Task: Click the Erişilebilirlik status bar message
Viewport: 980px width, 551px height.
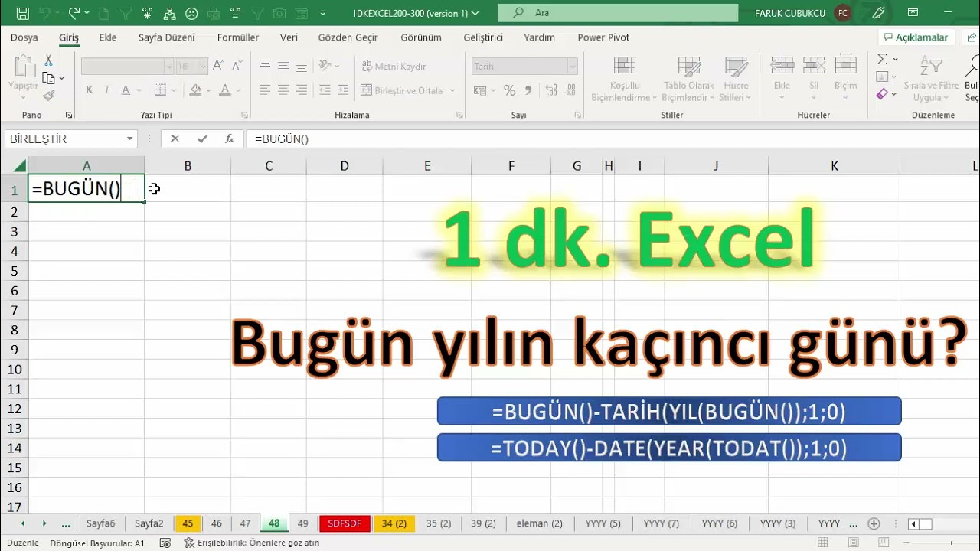Action: pos(251,543)
